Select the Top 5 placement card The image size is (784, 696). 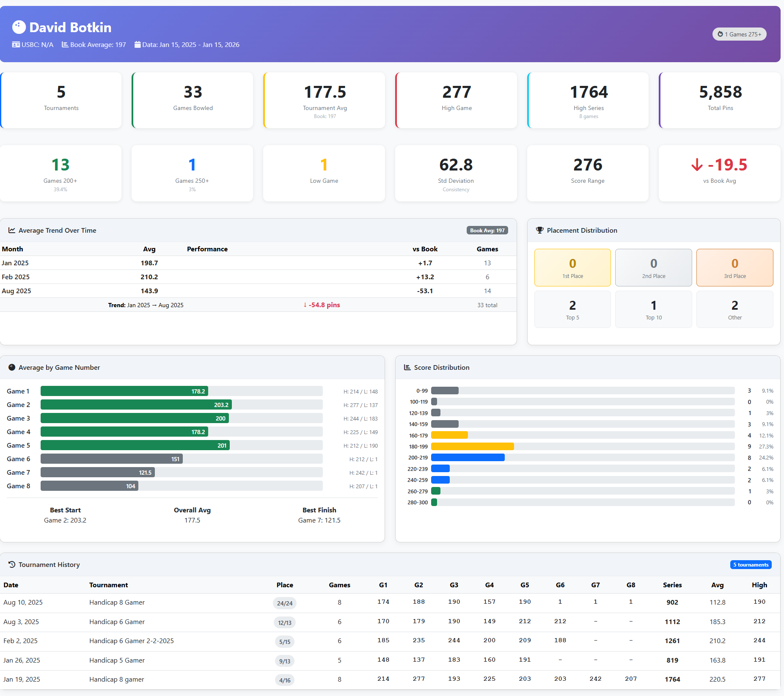point(572,309)
